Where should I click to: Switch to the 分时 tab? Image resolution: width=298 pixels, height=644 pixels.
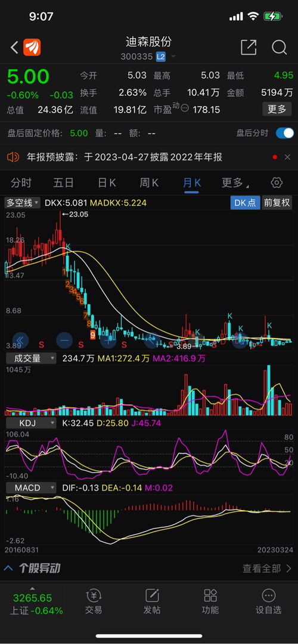tap(21, 183)
